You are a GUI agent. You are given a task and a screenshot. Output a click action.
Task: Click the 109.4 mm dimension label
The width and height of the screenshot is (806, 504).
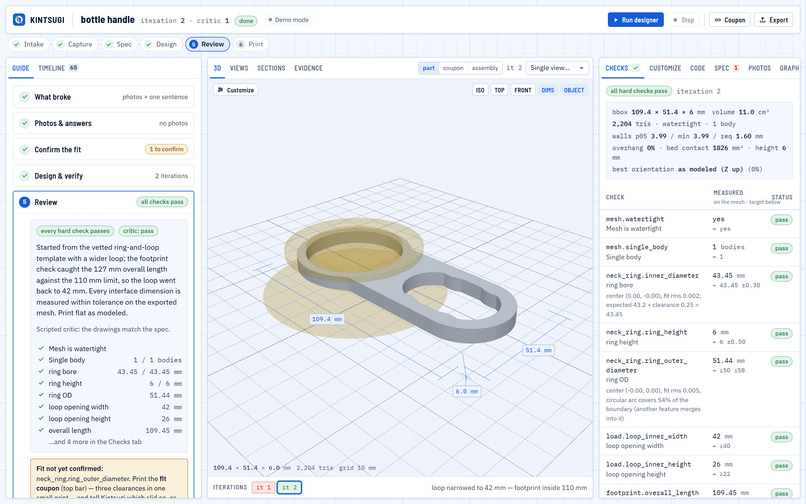click(x=326, y=319)
